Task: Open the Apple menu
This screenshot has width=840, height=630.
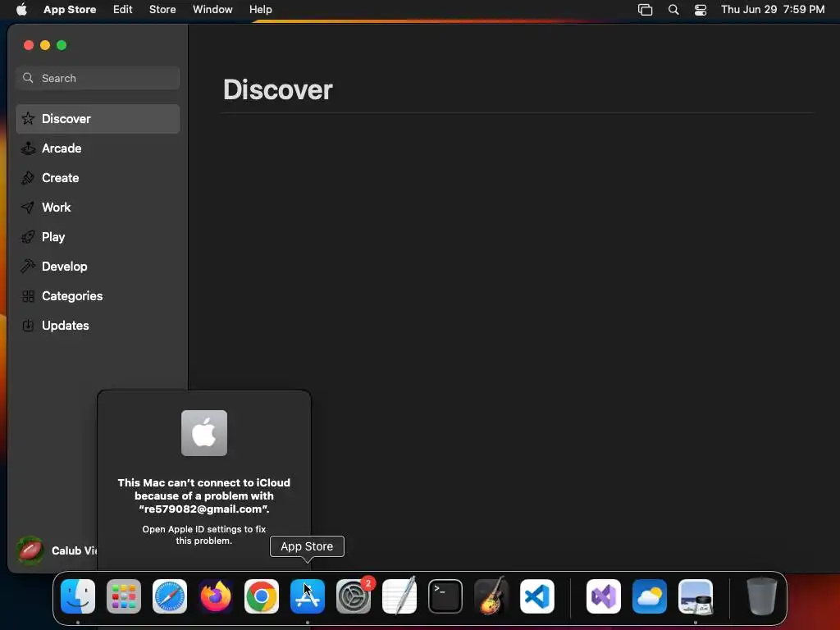Action: (x=21, y=9)
